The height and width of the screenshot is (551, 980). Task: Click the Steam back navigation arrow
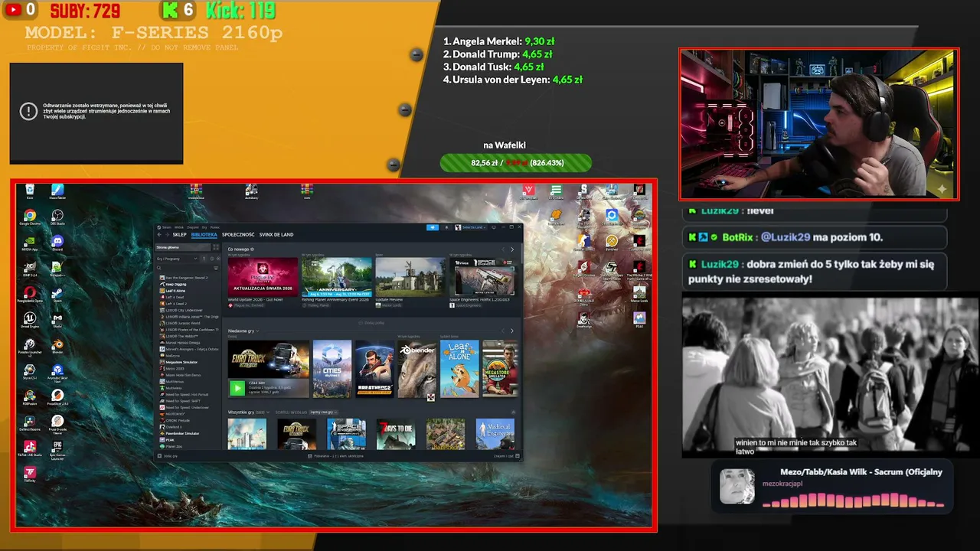pyautogui.click(x=159, y=235)
